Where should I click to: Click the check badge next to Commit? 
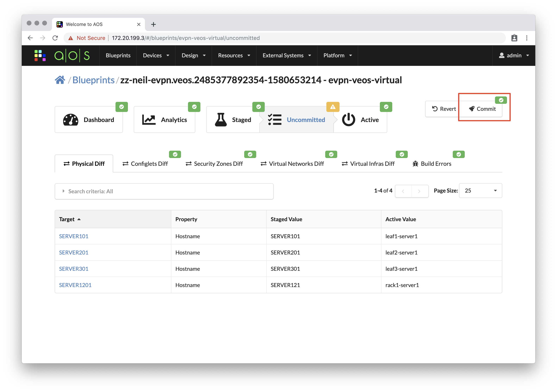point(501,100)
